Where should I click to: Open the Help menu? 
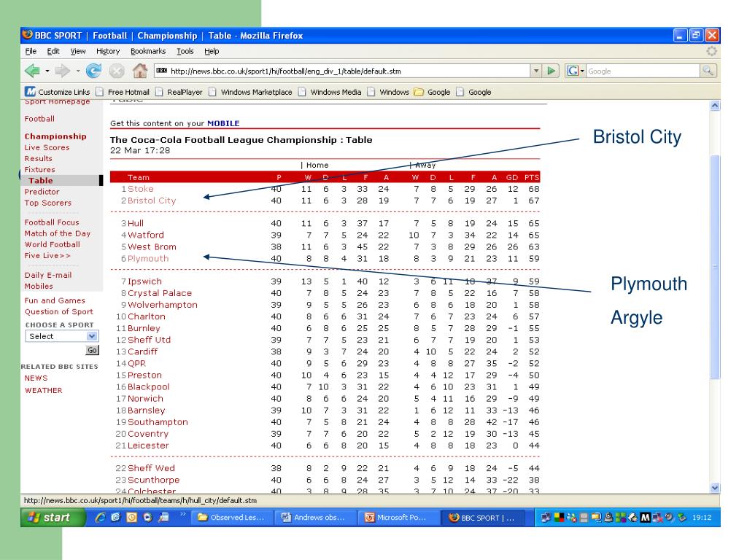212,51
